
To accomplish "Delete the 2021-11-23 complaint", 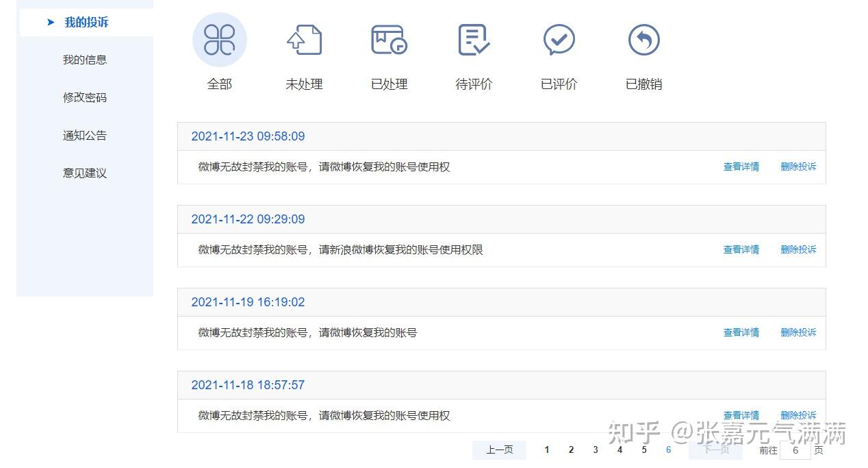I will point(799,167).
